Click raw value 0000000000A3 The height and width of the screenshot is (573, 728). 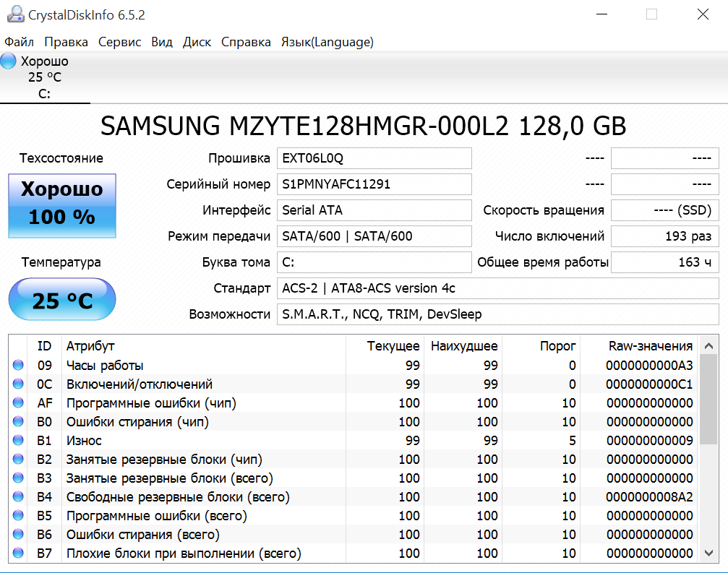649,365
